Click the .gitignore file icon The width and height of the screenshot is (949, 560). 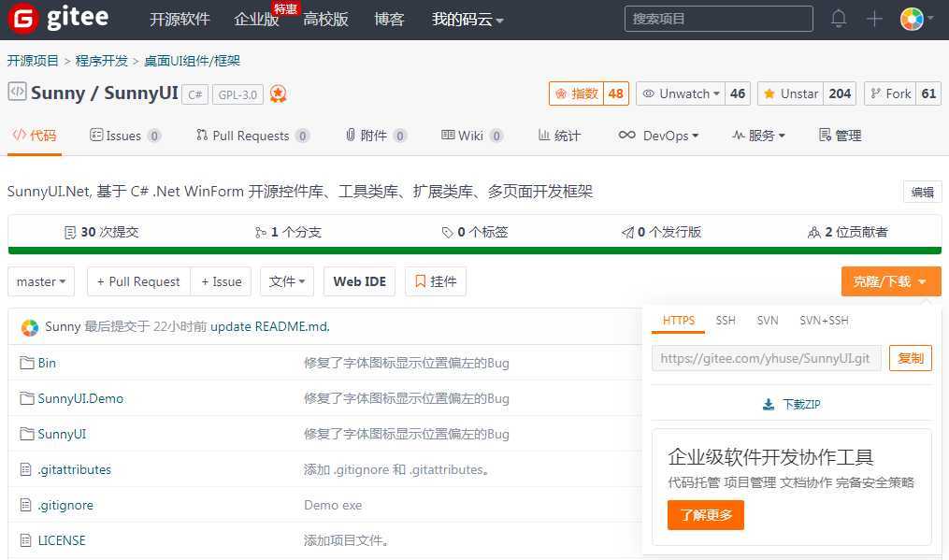point(25,505)
